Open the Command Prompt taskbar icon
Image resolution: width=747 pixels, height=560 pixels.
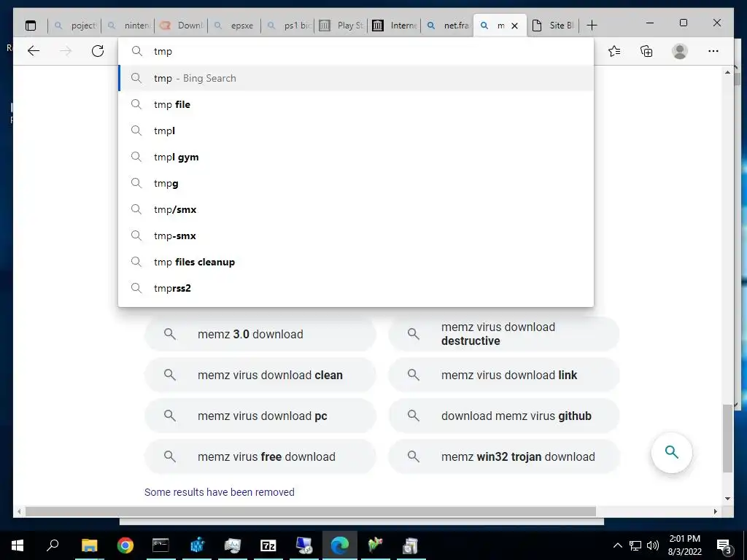[x=160, y=545]
